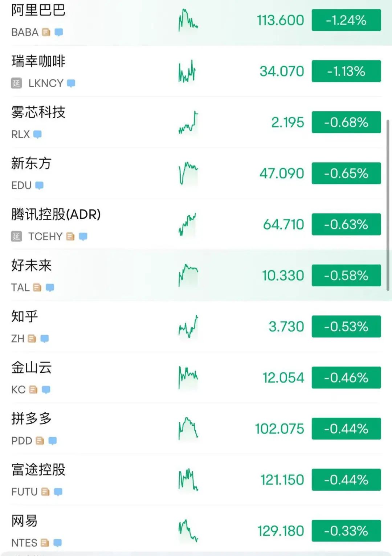Open the 阿里巴巴 intraday sparkline chart
Screen dimensions: 392x556
coord(188,20)
